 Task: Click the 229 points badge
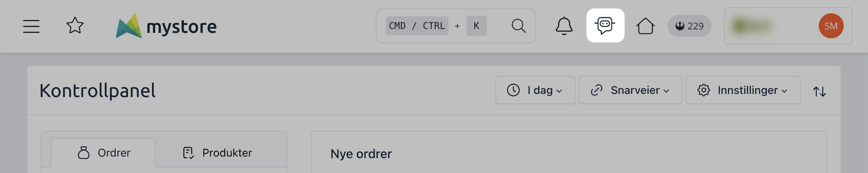689,26
